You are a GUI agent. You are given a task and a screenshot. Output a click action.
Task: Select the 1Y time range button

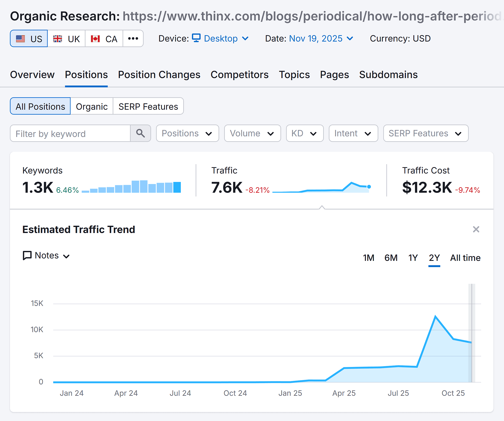click(x=413, y=258)
